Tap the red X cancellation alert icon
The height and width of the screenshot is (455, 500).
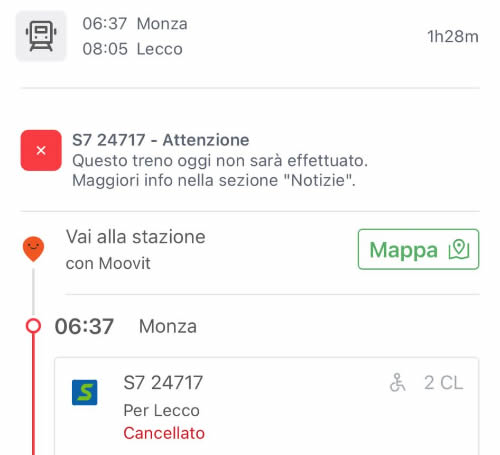click(41, 150)
